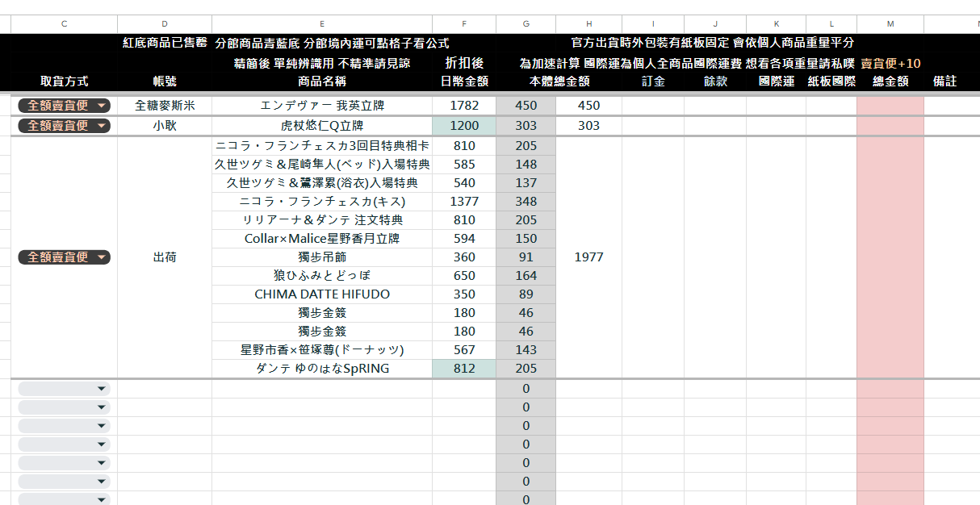Click the 折扣後 header cell
The width and height of the screenshot is (980, 505).
464,63
